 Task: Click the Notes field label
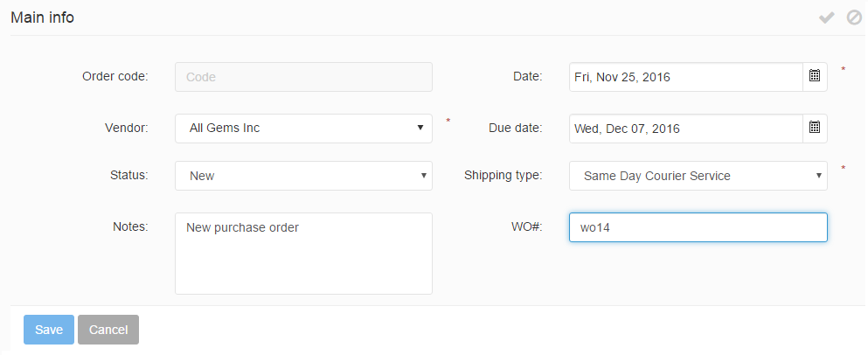coord(130,226)
